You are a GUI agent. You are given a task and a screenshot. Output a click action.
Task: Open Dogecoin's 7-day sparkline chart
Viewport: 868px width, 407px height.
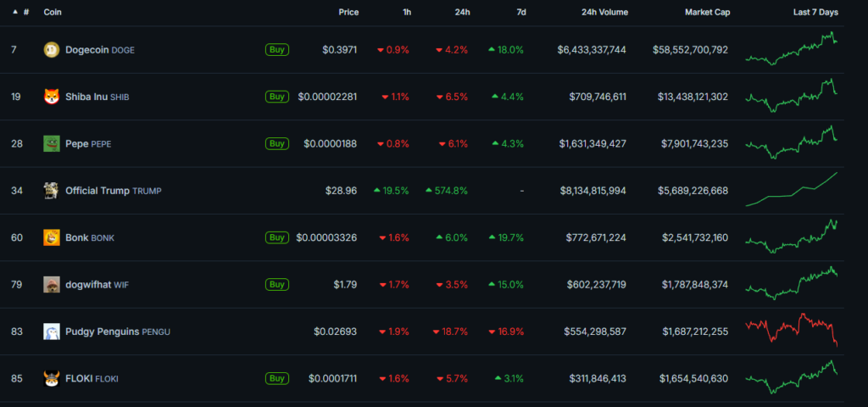[x=792, y=49]
